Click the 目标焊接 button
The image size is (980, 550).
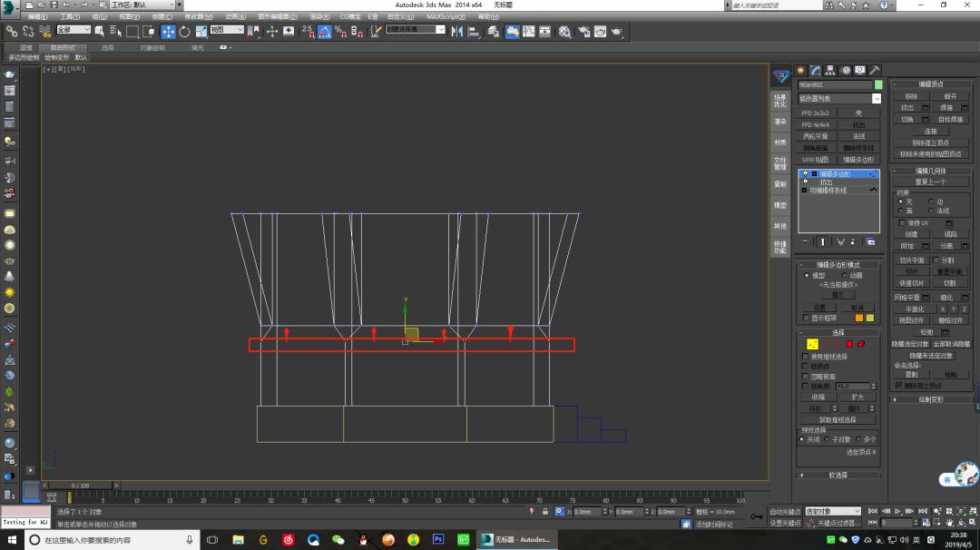click(x=950, y=120)
